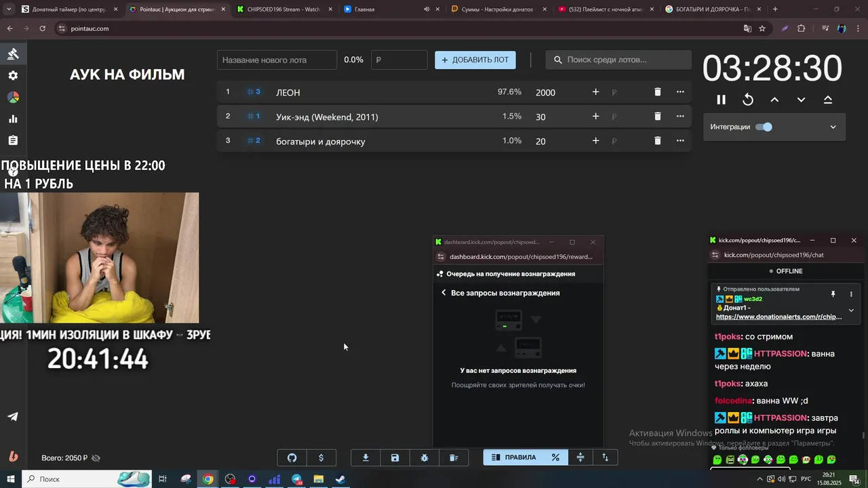868x488 pixels.
Task: Click the ПРАВИЛА button
Action: pyautogui.click(x=513, y=457)
